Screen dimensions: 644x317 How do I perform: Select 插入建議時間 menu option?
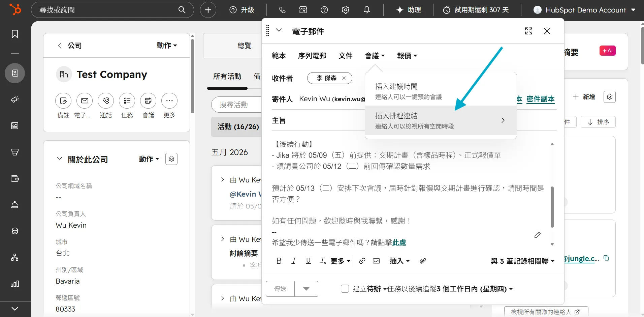[x=441, y=91]
